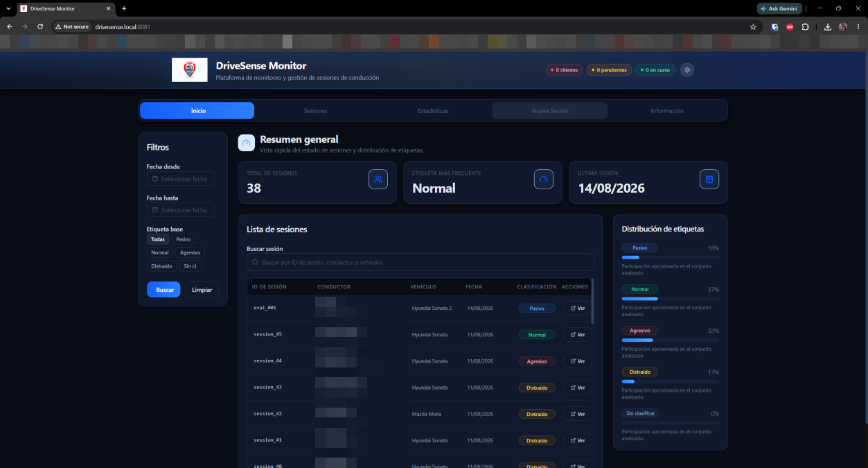Screen dimensions: 868x468
Task: Click the Etiqueta más frecuente gauge icon
Action: point(544,179)
